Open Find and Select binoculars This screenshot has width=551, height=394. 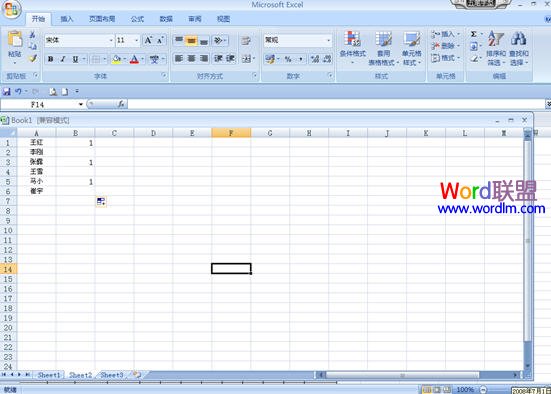519,49
